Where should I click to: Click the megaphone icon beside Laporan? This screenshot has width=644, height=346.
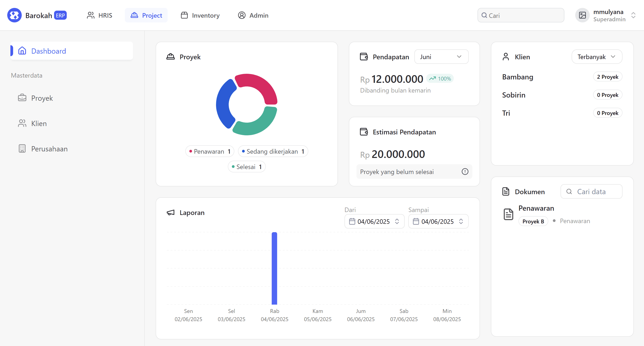pyautogui.click(x=171, y=213)
